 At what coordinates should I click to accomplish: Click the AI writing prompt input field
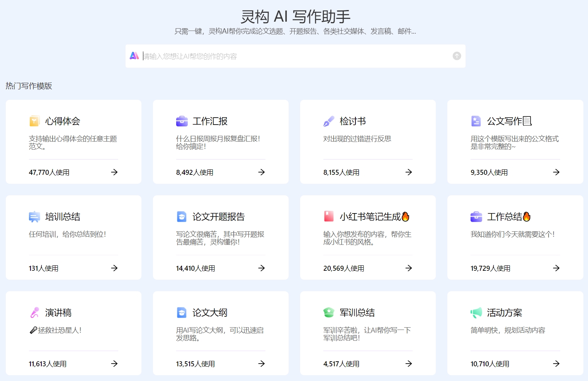pos(294,56)
